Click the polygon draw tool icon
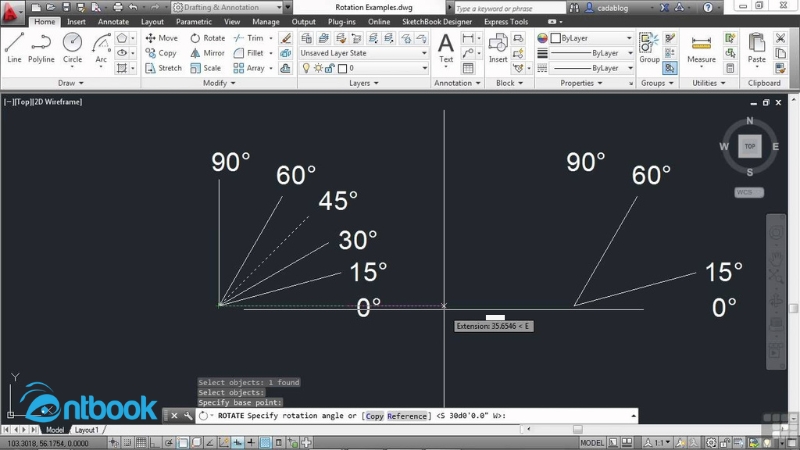 [121, 38]
